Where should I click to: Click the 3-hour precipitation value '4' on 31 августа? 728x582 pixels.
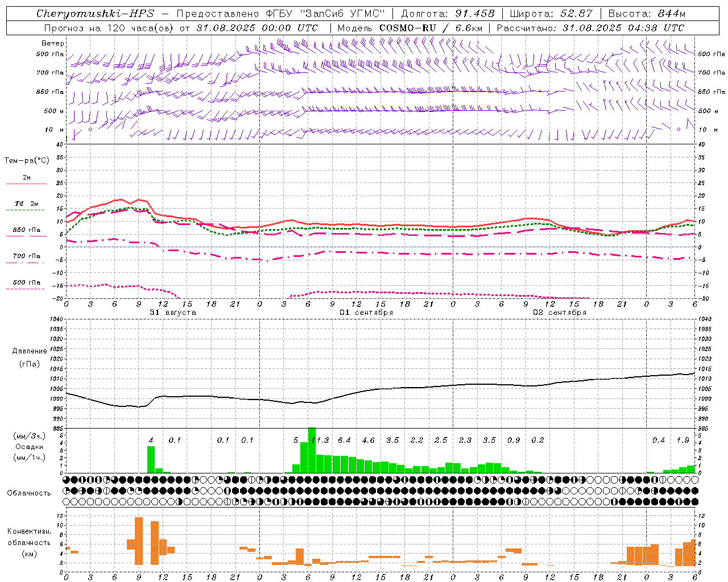point(151,440)
